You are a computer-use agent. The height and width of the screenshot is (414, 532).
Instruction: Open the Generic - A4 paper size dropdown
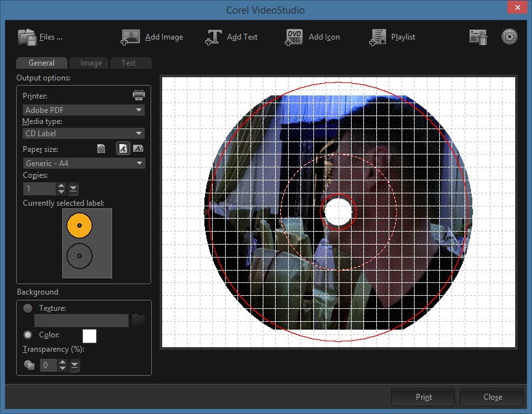pos(84,164)
